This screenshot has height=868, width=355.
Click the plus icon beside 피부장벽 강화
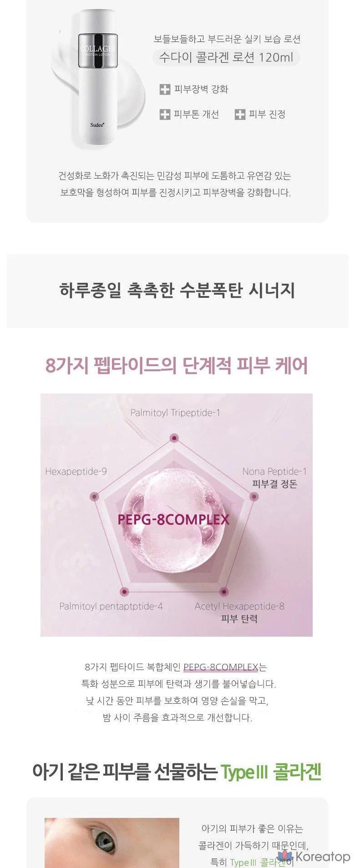[x=165, y=90]
